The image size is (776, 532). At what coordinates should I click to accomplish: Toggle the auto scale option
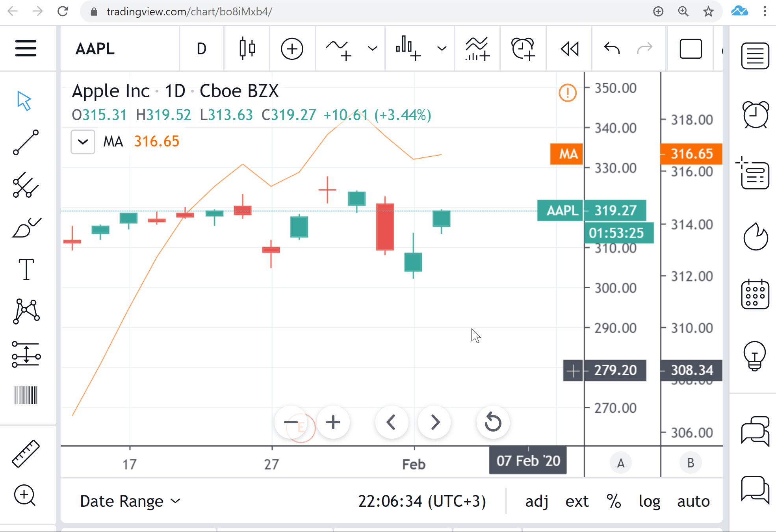click(x=693, y=501)
